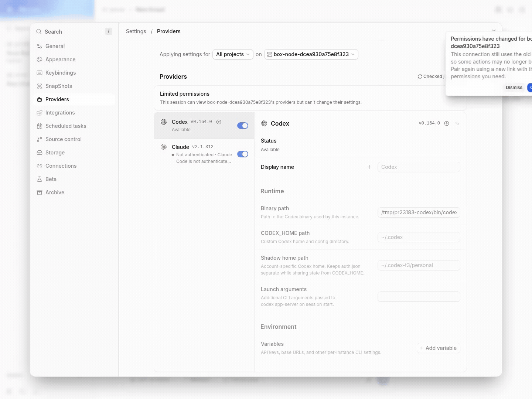The image size is (532, 399).
Task: Select Archive in the settings sidebar
Action: (74, 192)
